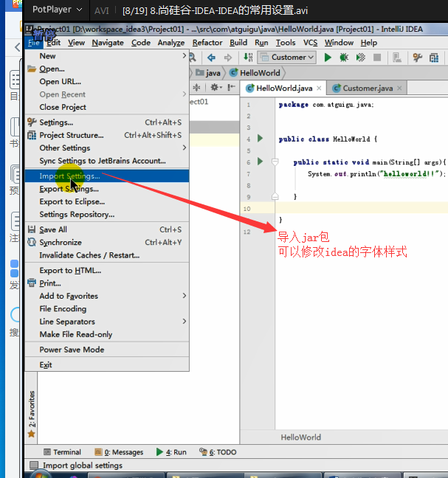Select Settings... menu entry
The height and width of the screenshot is (478, 448).
[x=107, y=122]
